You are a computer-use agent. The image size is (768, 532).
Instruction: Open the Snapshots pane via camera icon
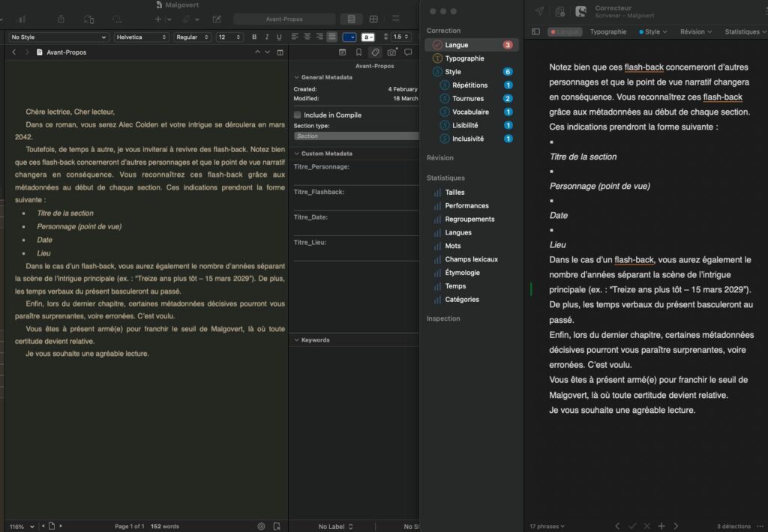pos(393,52)
